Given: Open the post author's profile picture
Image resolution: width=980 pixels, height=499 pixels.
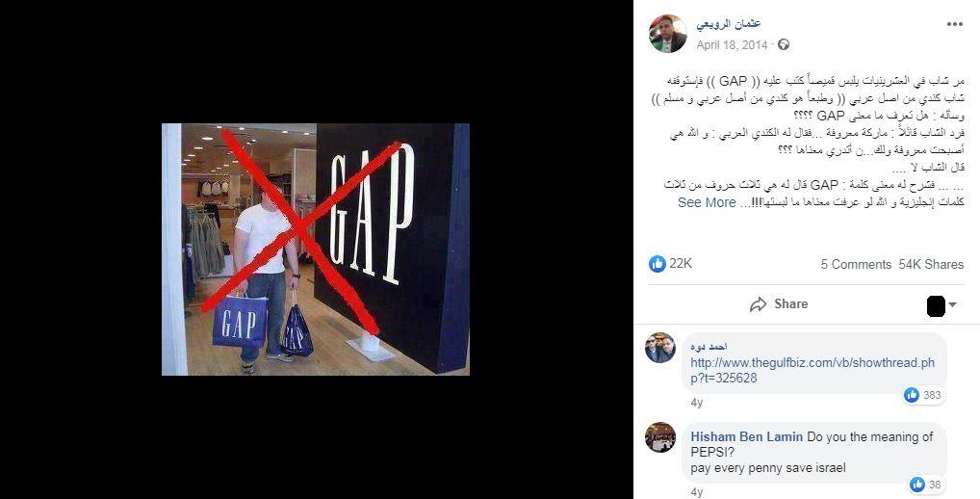Looking at the screenshot, I should coord(667,34).
